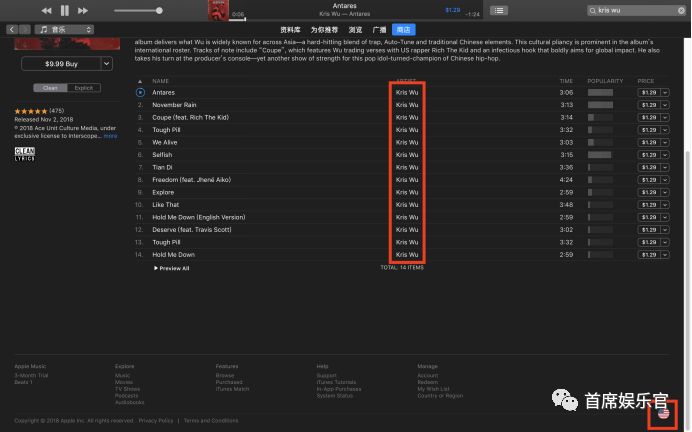This screenshot has height=432, width=692.
Task: Open the Country or Region footer link
Action: click(x=440, y=396)
